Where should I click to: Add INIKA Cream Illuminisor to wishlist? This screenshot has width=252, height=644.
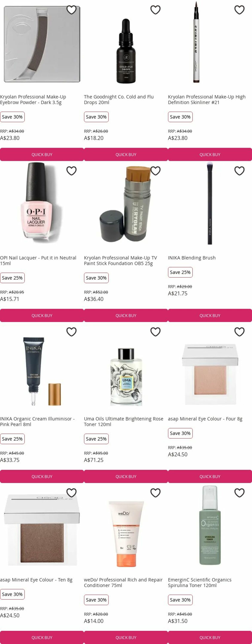click(x=71, y=332)
